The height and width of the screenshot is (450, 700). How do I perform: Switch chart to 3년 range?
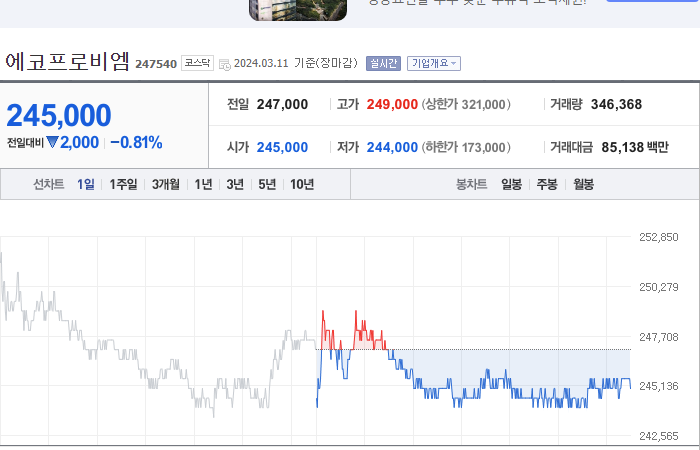235,184
